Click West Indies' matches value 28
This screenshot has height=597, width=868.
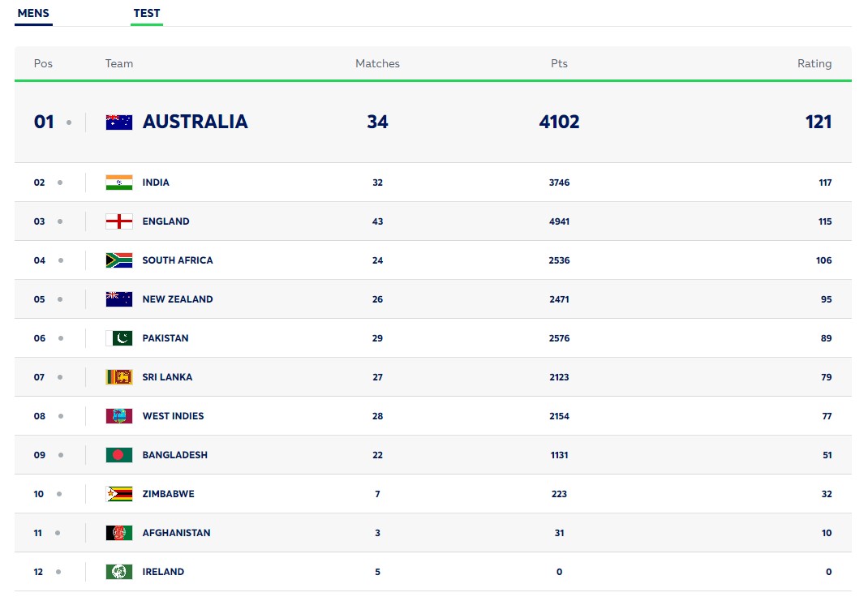[x=377, y=416]
